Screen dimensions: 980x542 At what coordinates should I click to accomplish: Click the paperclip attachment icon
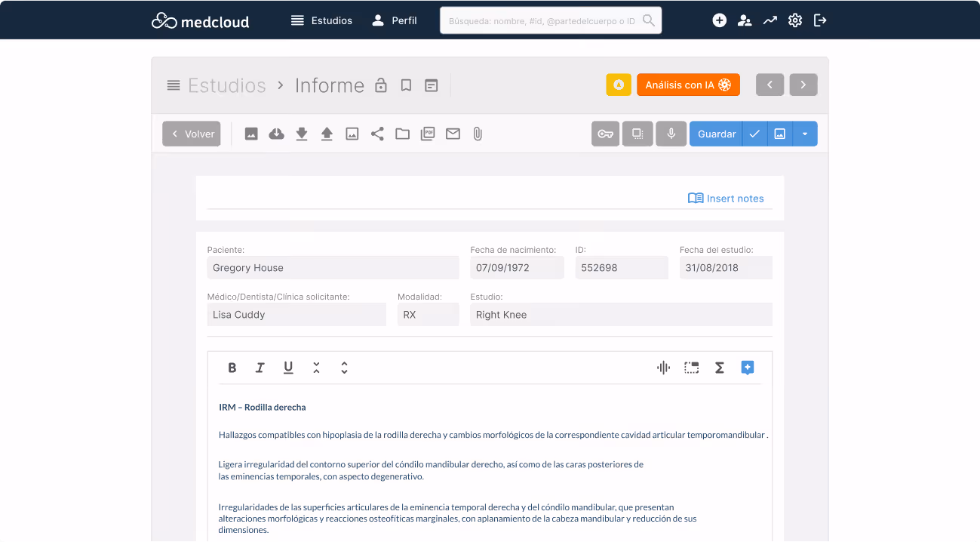[478, 134]
